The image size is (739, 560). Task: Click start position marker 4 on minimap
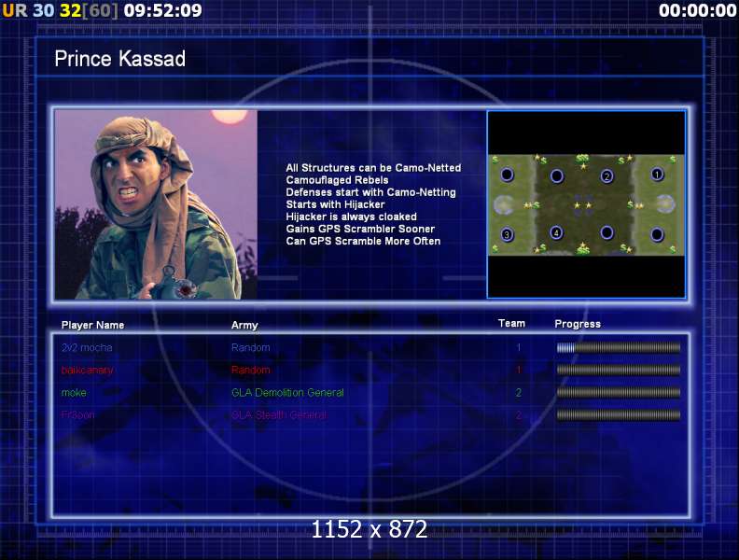click(x=557, y=232)
